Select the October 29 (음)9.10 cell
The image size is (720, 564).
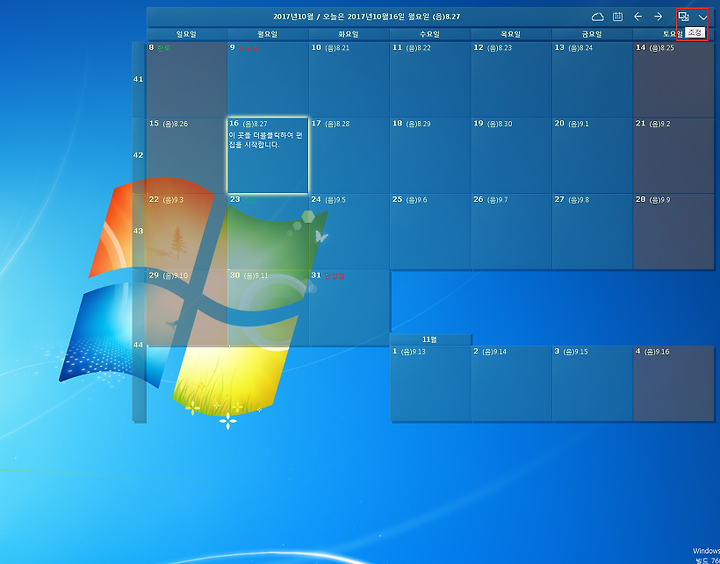pyautogui.click(x=187, y=308)
